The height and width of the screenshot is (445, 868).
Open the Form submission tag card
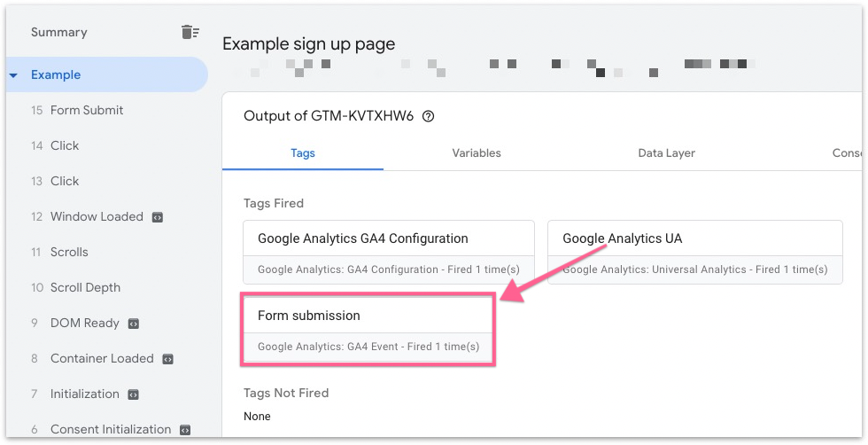point(368,330)
